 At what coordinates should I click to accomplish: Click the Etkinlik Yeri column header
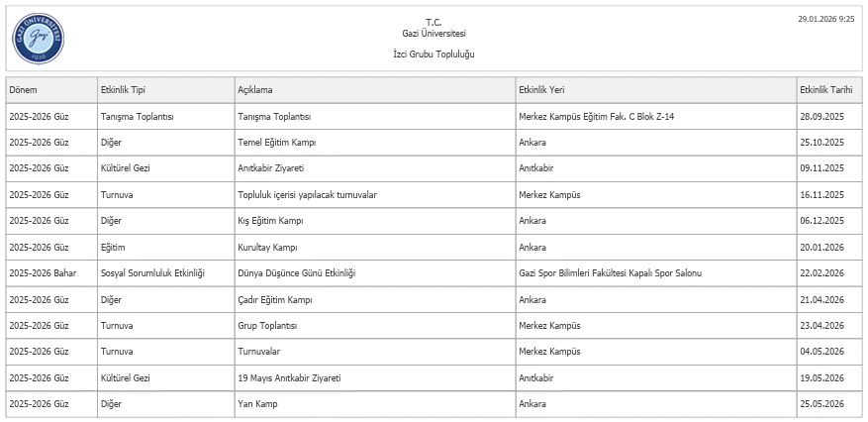[541, 90]
